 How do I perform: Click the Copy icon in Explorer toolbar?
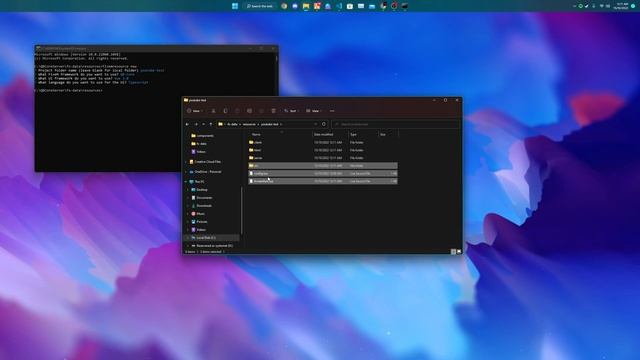click(x=225, y=111)
